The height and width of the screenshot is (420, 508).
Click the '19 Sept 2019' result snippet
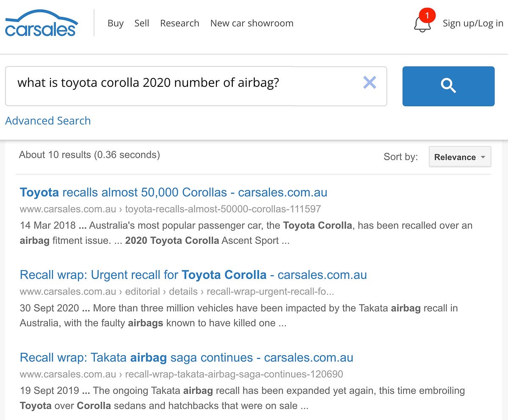coord(242,398)
